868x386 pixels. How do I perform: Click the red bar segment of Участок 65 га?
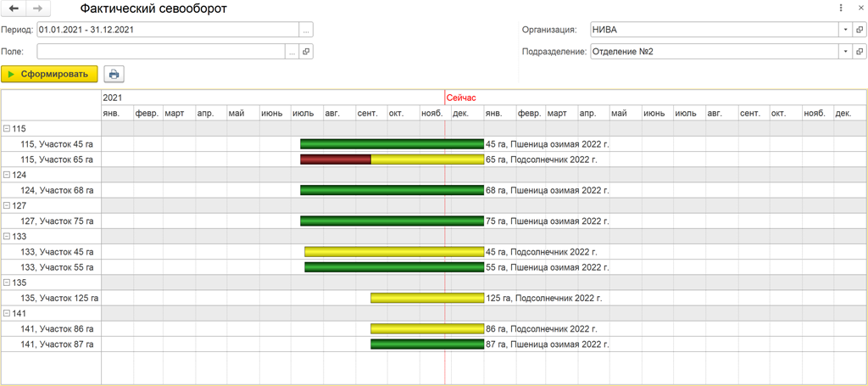(335, 159)
